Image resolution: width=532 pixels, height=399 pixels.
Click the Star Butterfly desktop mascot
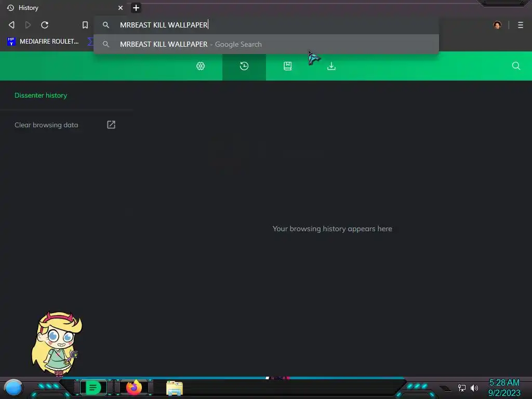(57, 344)
